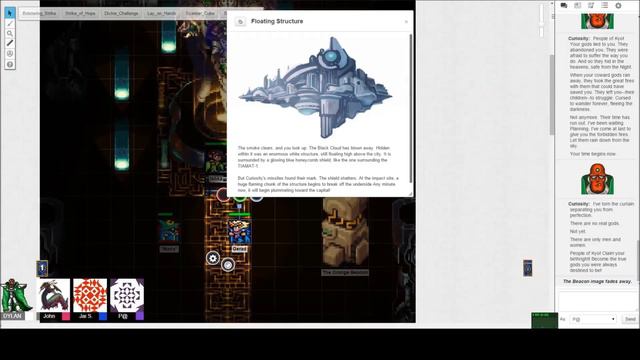Click the 'Floating Structure' dialog title
This screenshot has width=640, height=360.
(x=277, y=21)
